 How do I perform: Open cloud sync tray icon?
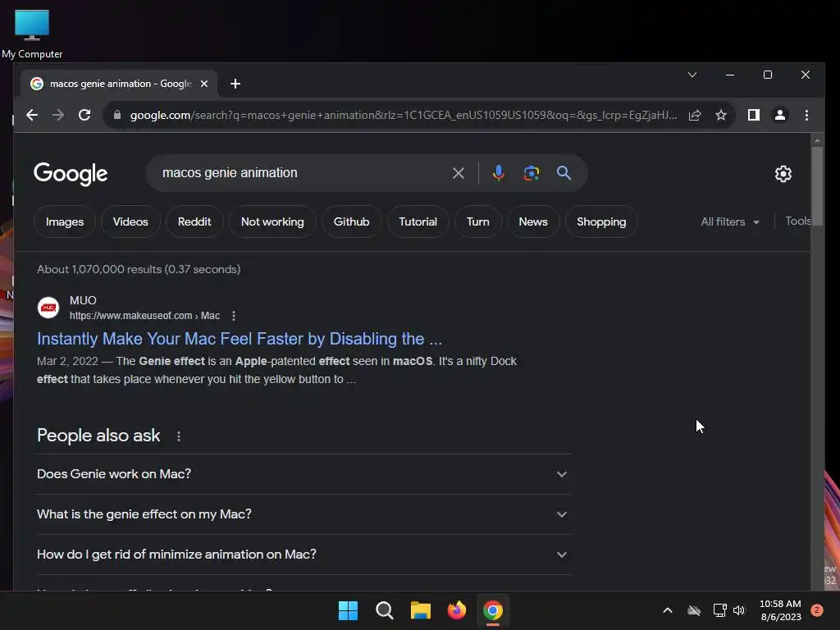pos(694,610)
